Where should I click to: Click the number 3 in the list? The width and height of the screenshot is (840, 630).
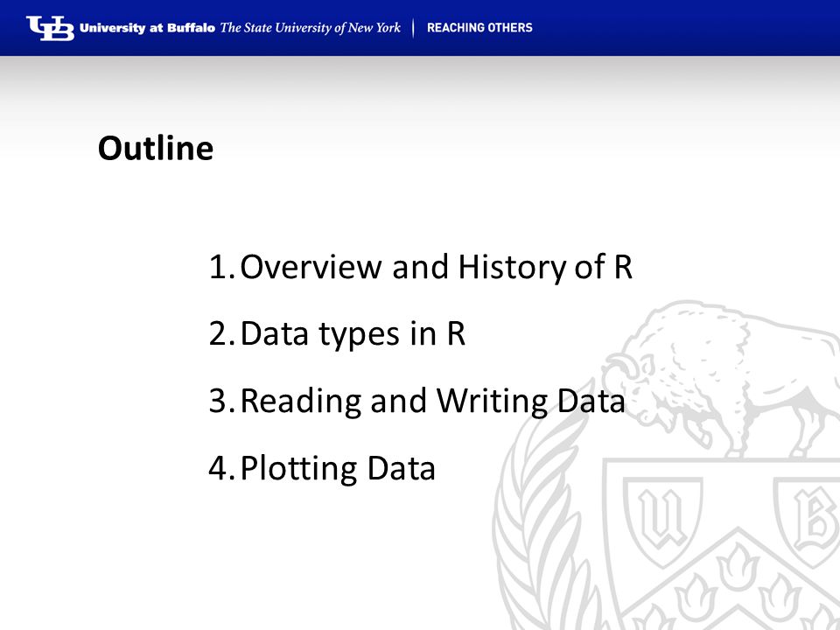coord(220,401)
